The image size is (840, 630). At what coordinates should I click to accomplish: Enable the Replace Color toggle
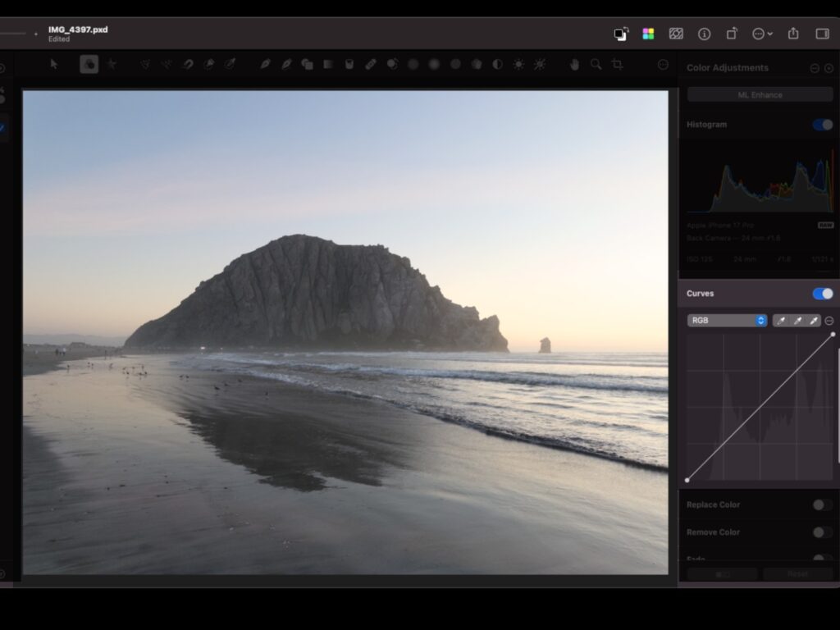[822, 505]
